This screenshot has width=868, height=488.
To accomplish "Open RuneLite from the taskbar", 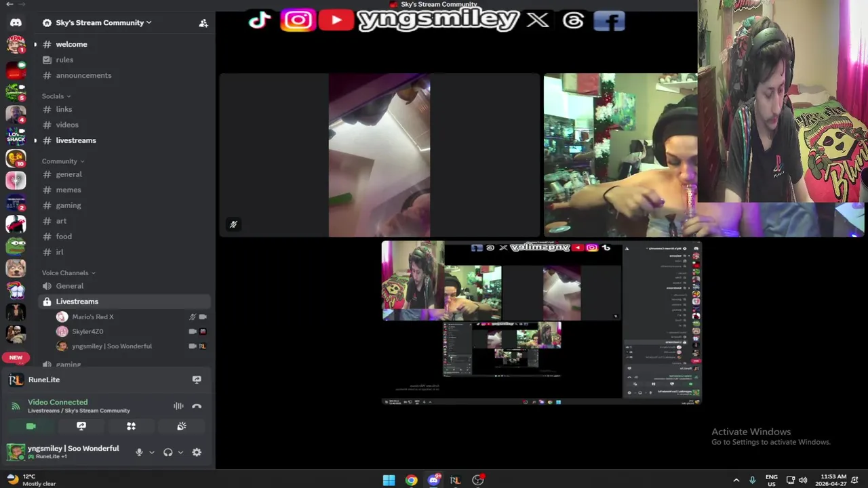I will coord(455,480).
